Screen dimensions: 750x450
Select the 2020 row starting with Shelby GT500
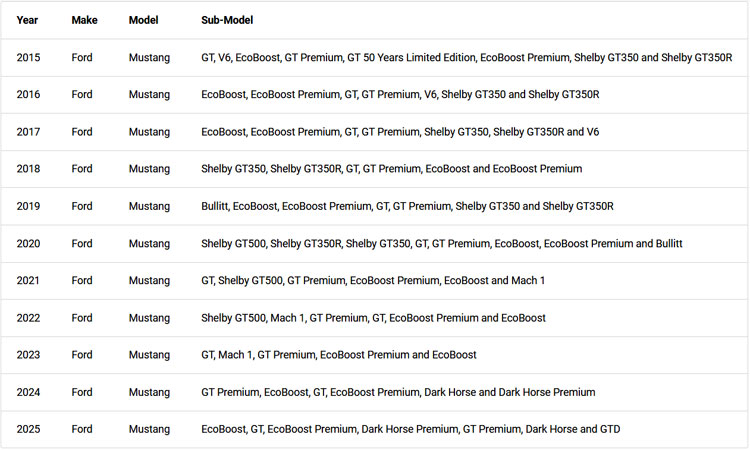[x=375, y=243]
